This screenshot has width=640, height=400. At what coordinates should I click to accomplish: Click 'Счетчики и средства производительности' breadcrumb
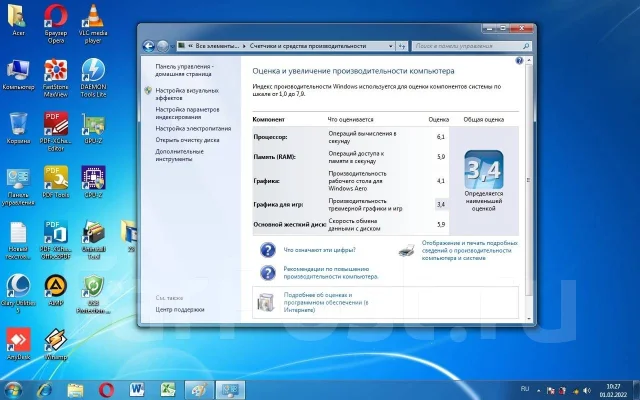point(308,46)
